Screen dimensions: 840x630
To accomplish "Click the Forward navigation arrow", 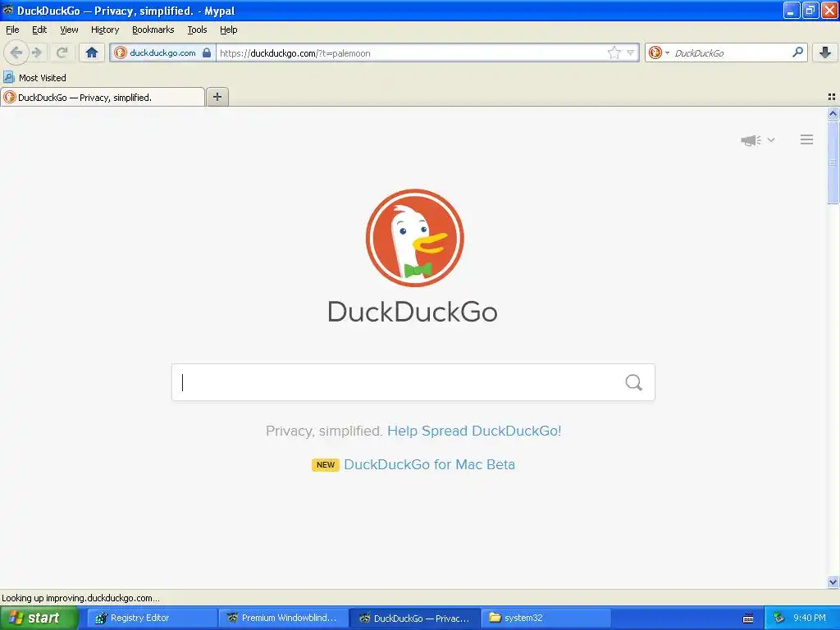I will [x=37, y=52].
